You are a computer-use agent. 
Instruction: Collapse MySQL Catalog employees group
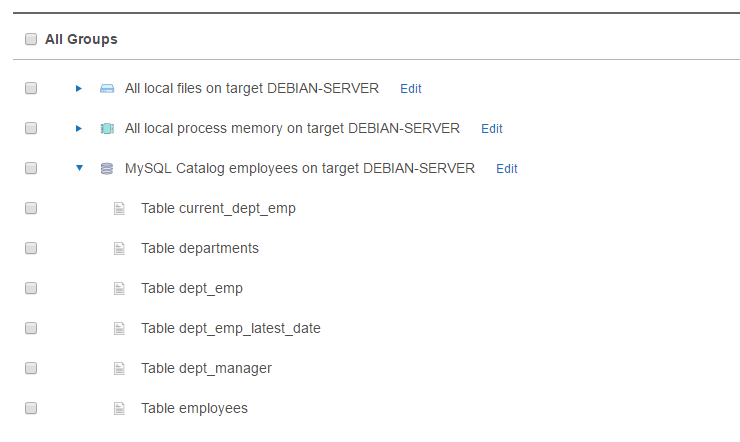(x=79, y=169)
